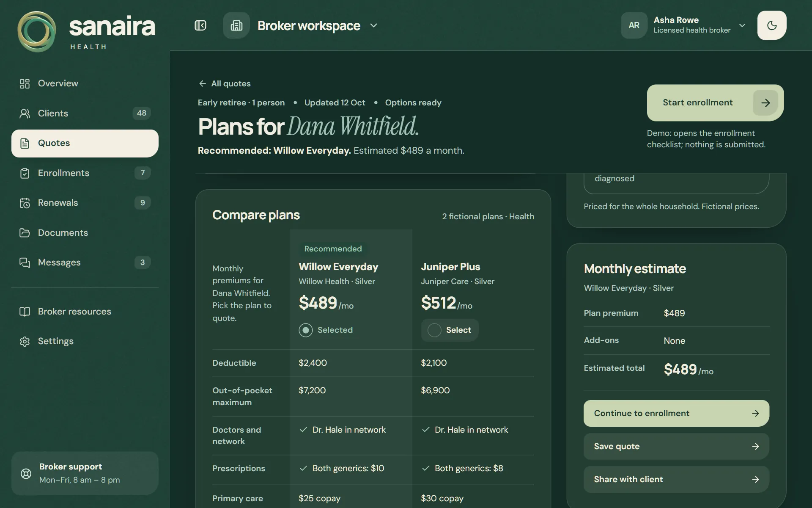Click arrow icon in Start enrollment
The image size is (812, 508).
[765, 102]
